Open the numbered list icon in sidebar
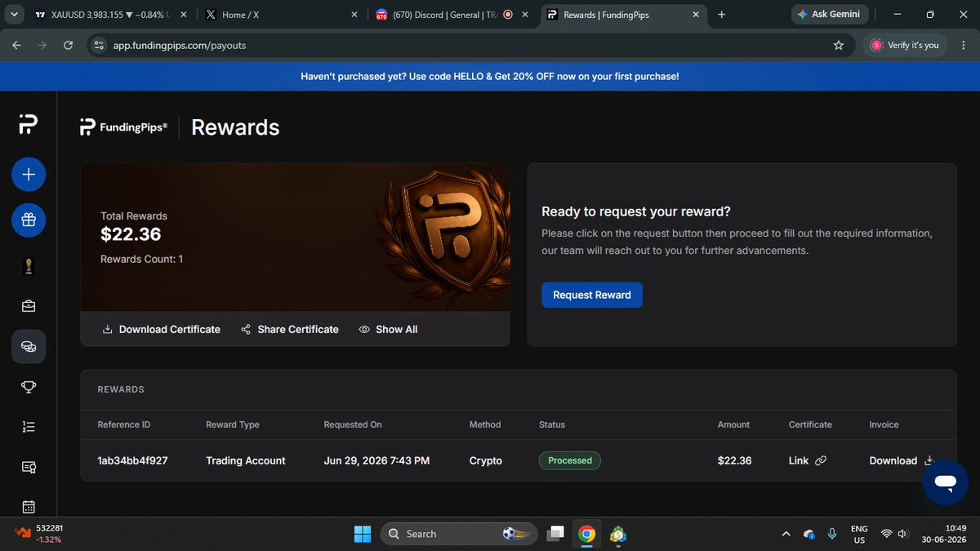The height and width of the screenshot is (551, 980). pos(29,426)
